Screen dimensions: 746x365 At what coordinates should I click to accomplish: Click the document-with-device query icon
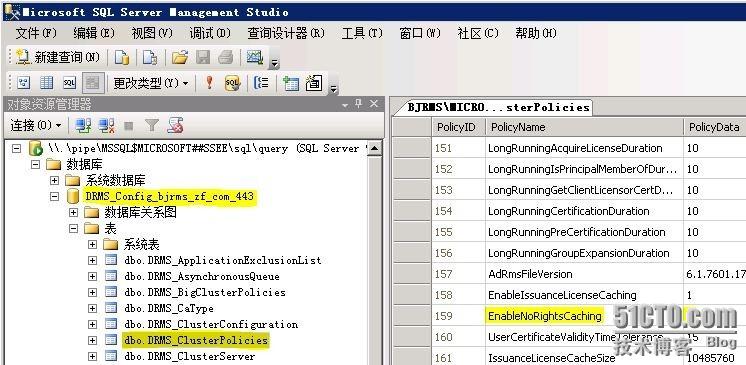point(150,58)
